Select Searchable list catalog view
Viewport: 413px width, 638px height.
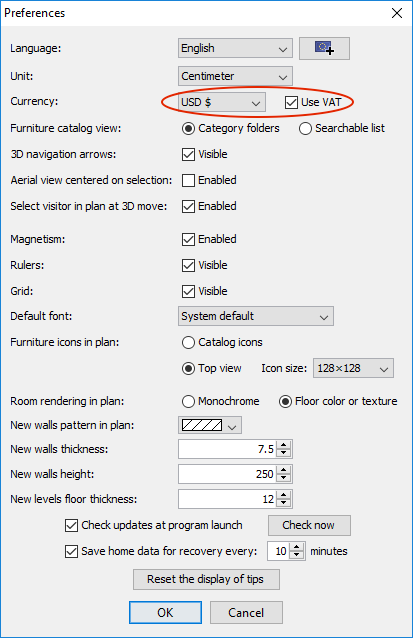point(305,129)
